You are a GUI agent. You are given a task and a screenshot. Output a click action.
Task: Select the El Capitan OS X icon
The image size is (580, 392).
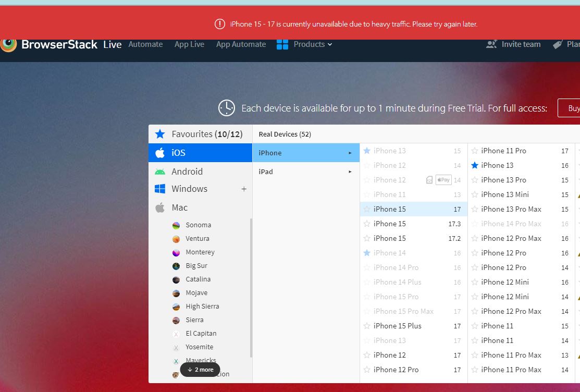tap(176, 334)
